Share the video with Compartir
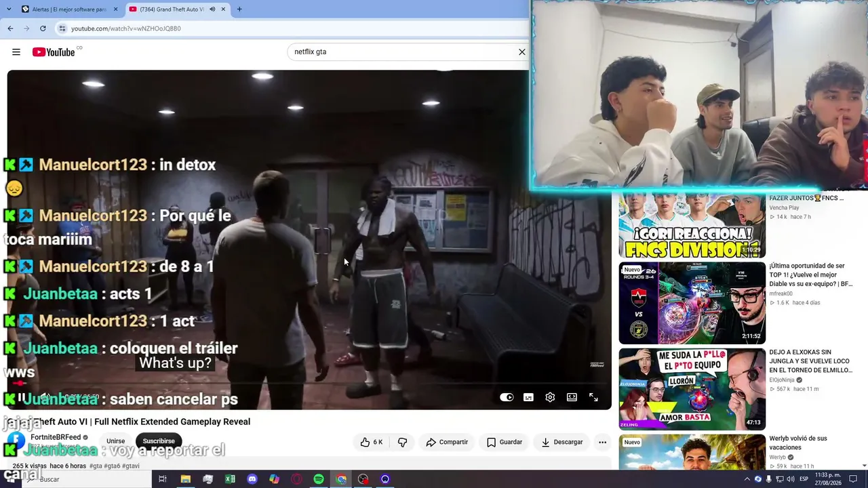This screenshot has width=868, height=488. [x=447, y=442]
